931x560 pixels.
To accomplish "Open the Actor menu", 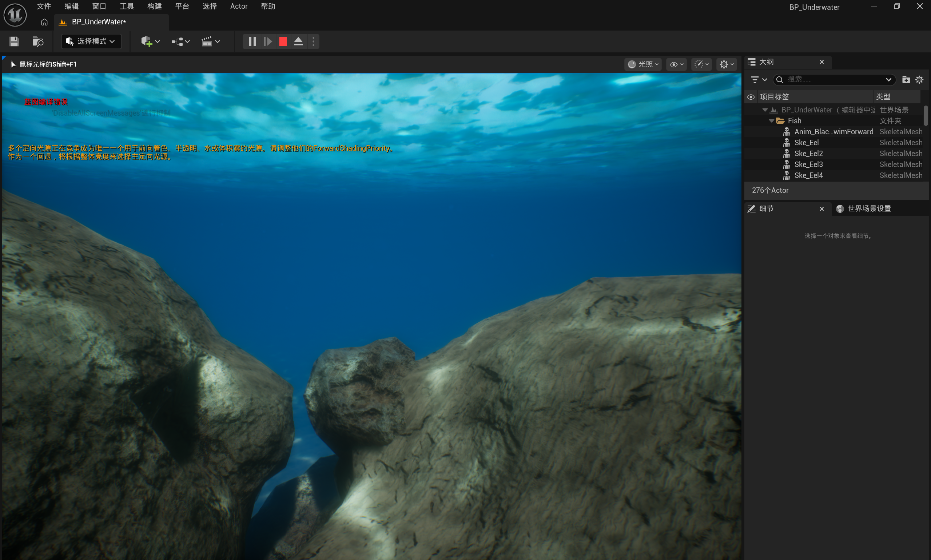I will pyautogui.click(x=239, y=7).
